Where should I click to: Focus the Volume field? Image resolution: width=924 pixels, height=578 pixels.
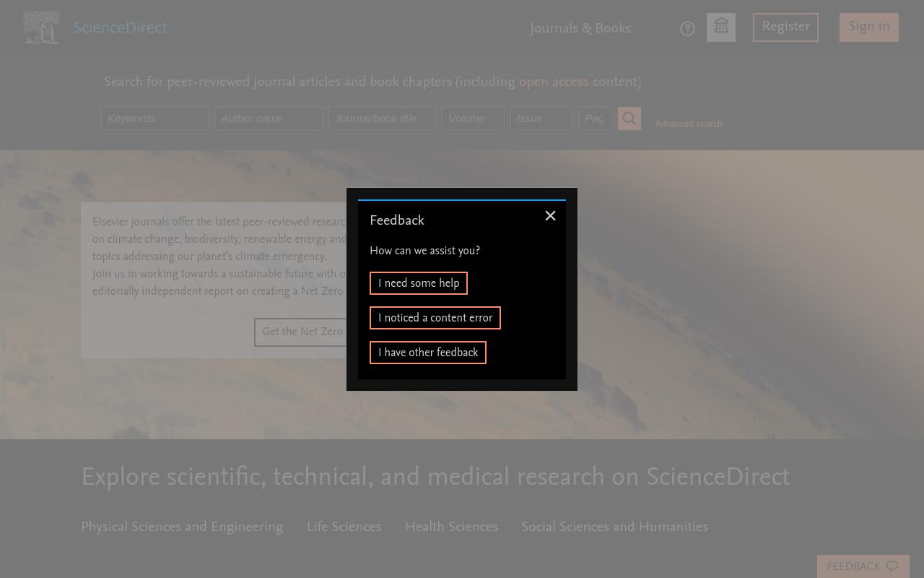click(x=473, y=118)
